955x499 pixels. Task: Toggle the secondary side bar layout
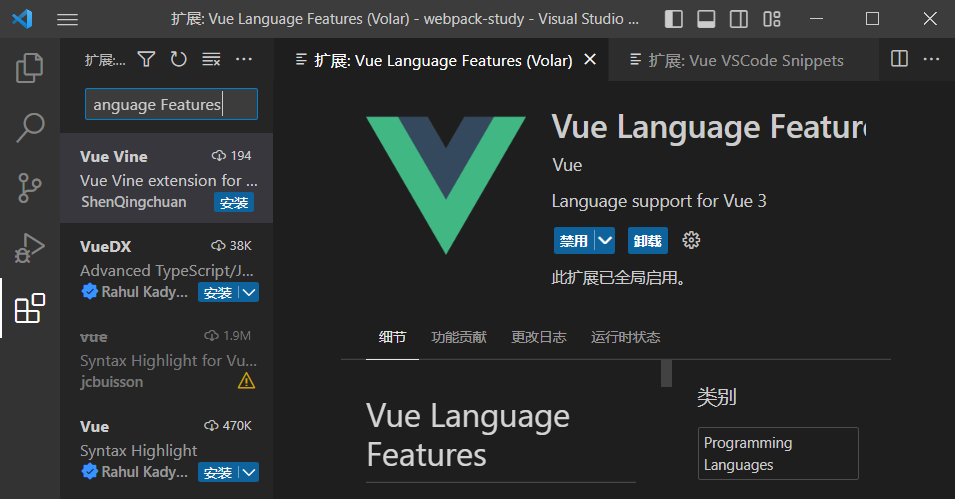[x=739, y=19]
